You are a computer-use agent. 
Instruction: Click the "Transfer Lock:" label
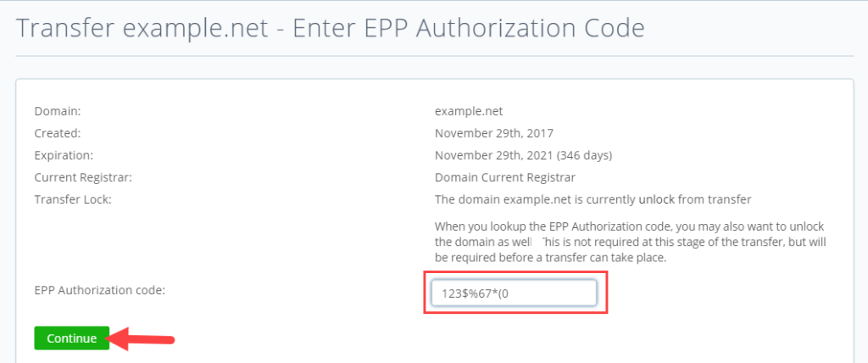(73, 199)
